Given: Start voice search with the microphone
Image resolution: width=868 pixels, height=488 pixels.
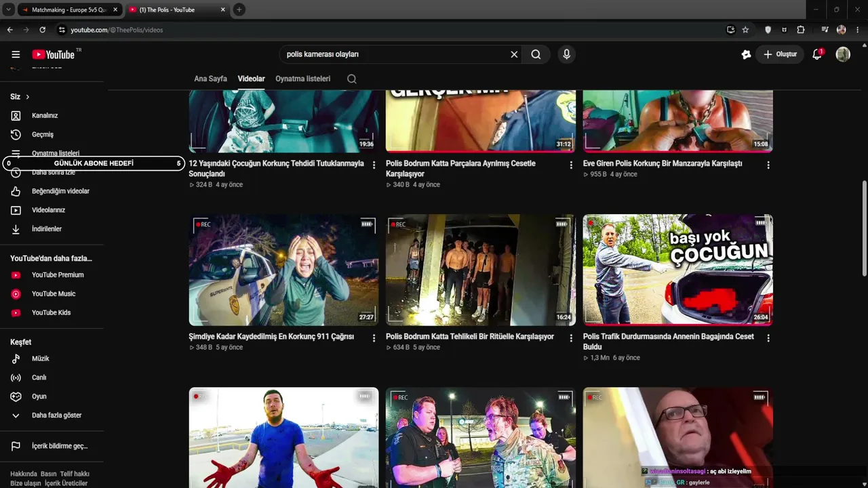Looking at the screenshot, I should click(566, 54).
